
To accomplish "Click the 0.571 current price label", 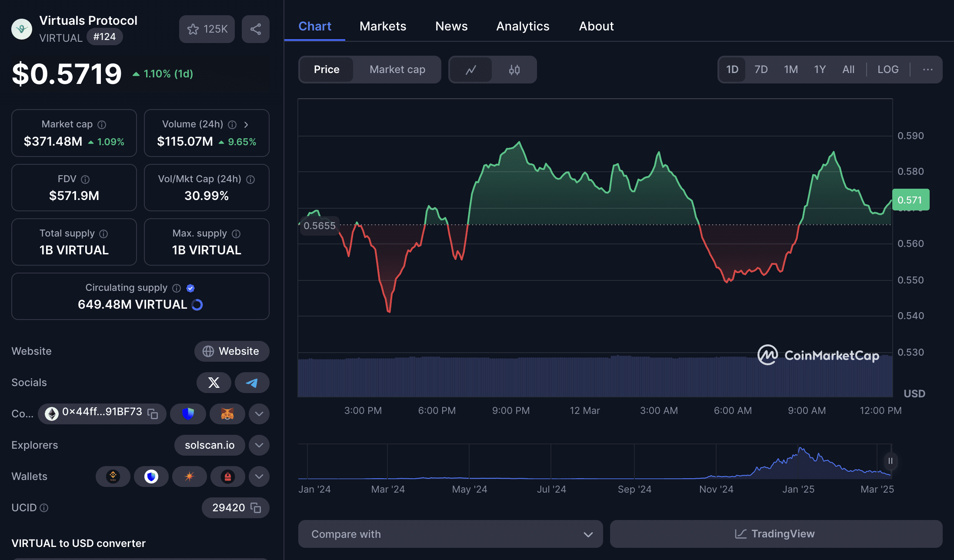I will pos(911,200).
